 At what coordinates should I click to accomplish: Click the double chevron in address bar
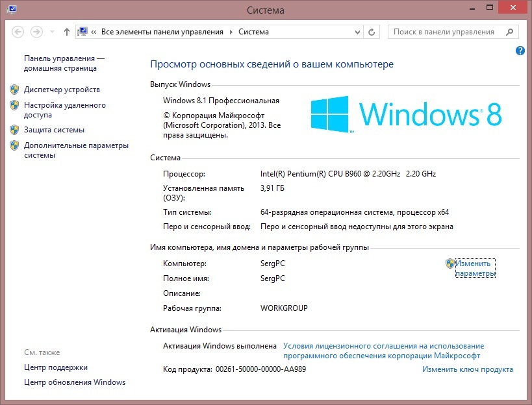[x=94, y=32]
